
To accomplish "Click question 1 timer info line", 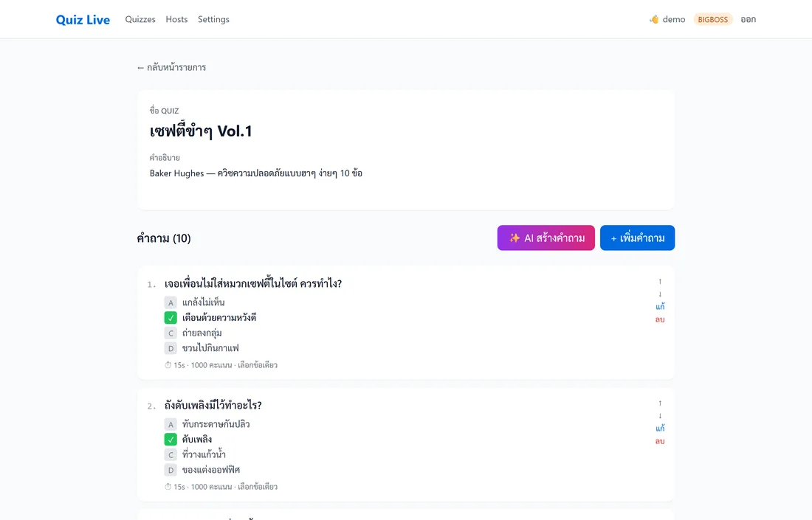I will [x=221, y=365].
